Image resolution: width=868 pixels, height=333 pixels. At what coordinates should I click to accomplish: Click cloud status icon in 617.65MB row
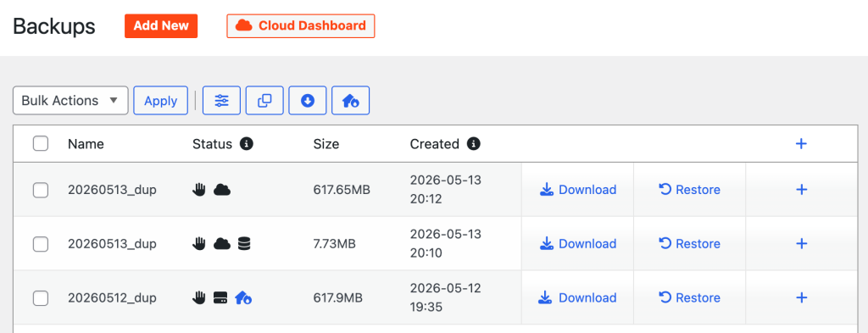[x=222, y=190]
